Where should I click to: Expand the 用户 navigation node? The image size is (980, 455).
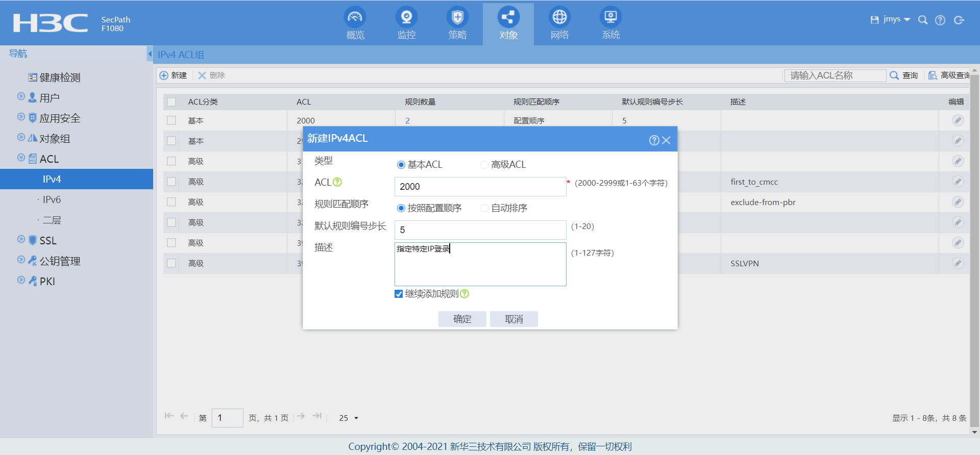[21, 96]
